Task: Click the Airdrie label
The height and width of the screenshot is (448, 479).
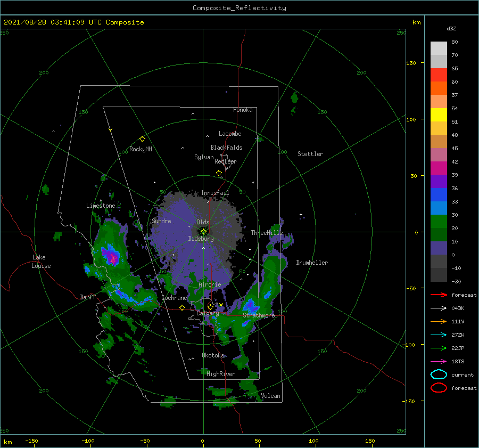Action: [x=210, y=284]
